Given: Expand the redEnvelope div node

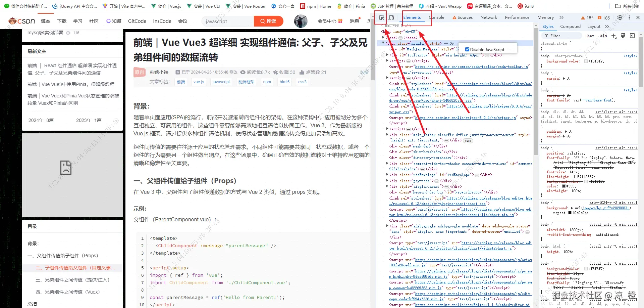Looking at the screenshot, I should (x=387, y=175).
